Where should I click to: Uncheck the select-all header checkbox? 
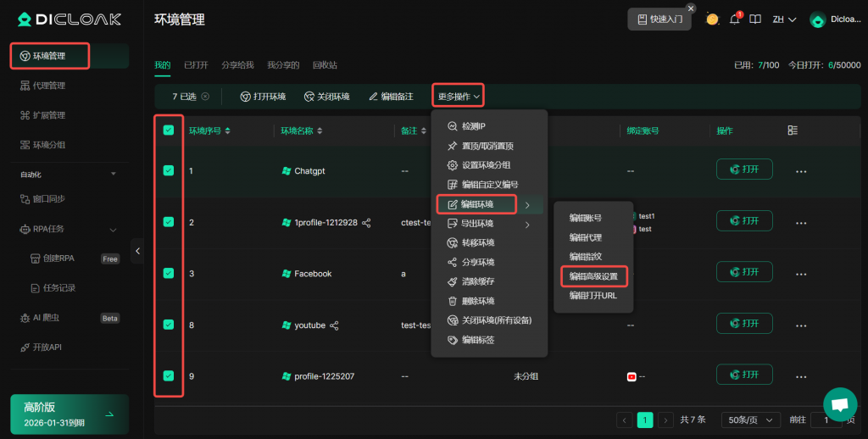(x=169, y=131)
